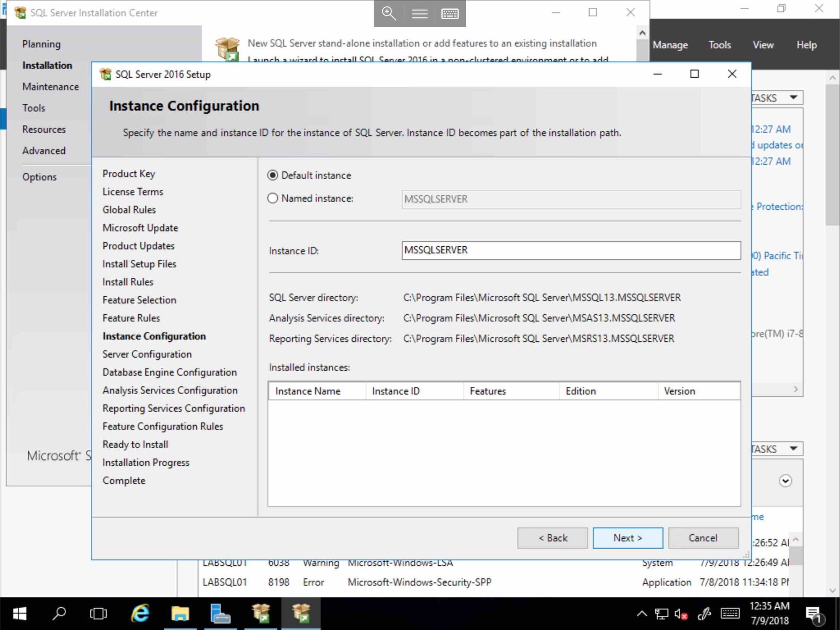Launch Internet Explorer from the taskbar

(140, 614)
